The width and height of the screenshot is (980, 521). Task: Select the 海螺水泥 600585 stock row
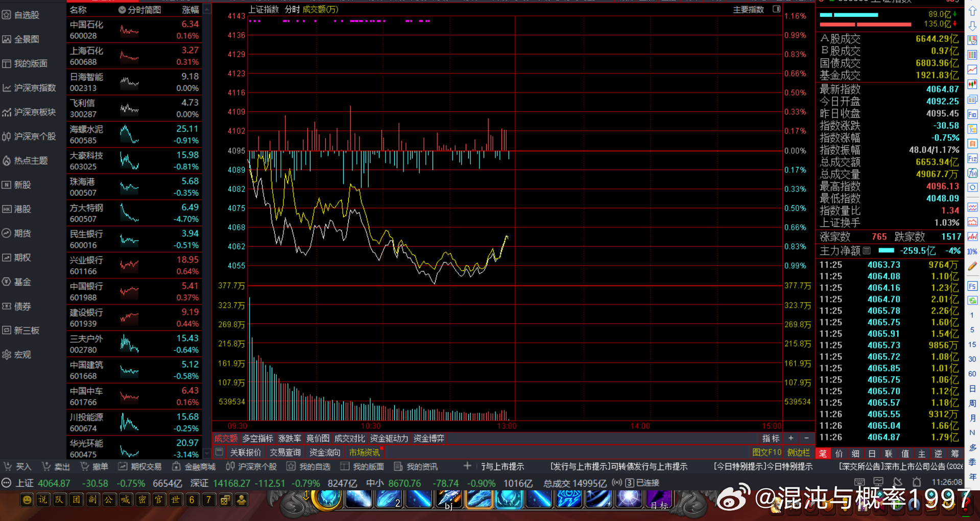click(x=134, y=134)
